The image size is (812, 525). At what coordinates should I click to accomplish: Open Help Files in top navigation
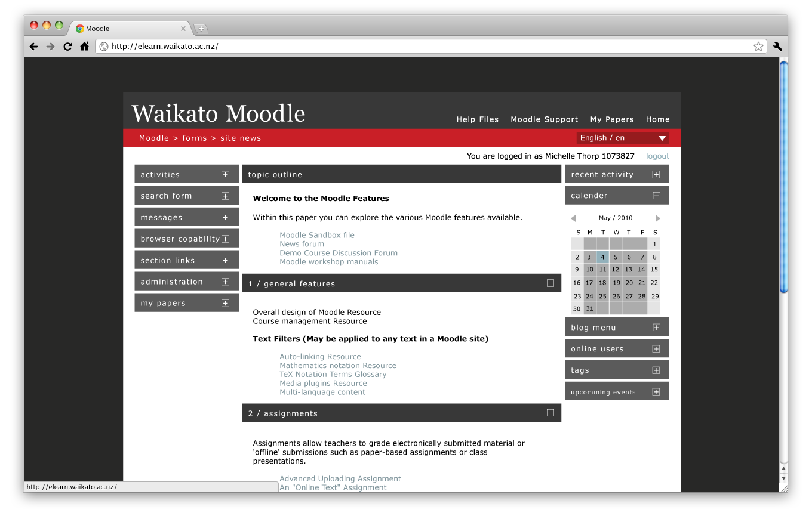coord(478,119)
